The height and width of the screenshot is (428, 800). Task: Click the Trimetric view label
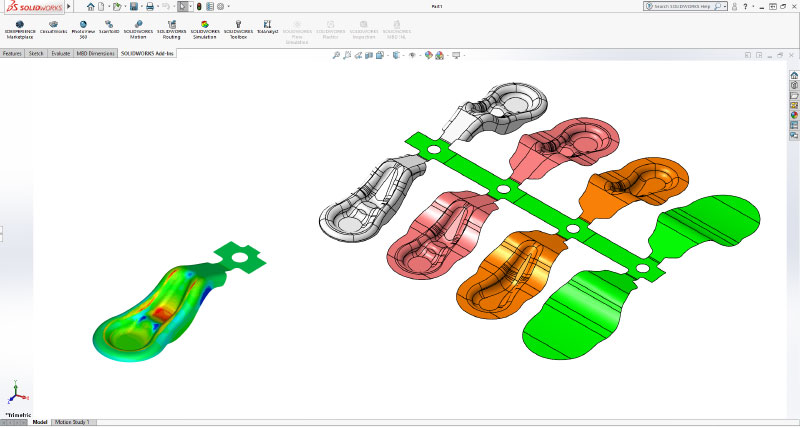(18, 415)
